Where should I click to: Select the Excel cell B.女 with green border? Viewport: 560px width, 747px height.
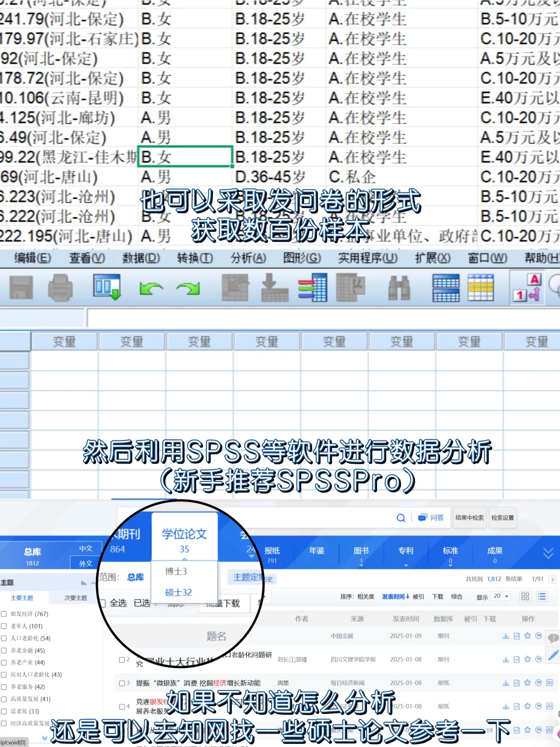185,157
